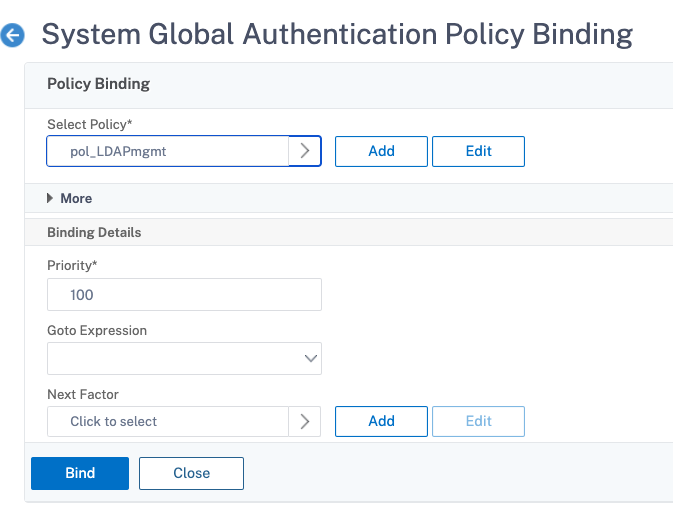
Task: Click the Next Factor label
Action: (x=83, y=394)
